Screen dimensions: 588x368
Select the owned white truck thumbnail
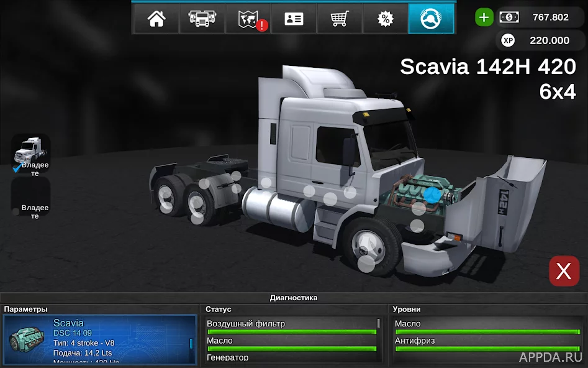pos(31,153)
